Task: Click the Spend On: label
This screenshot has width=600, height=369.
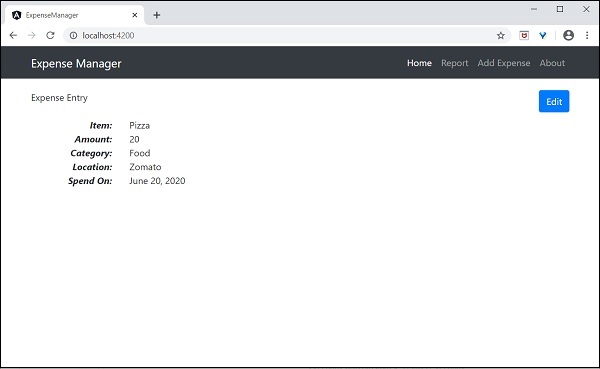Action: click(90, 181)
